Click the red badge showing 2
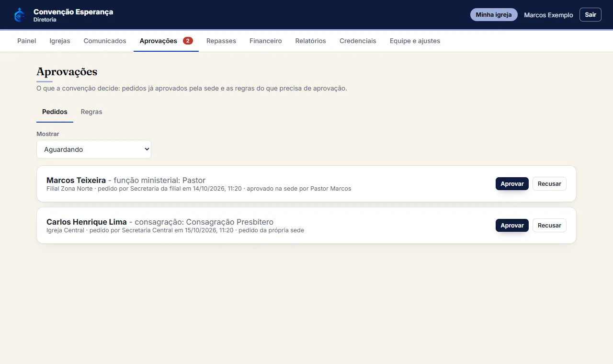Image resolution: width=613 pixels, height=364 pixels. coord(188,41)
